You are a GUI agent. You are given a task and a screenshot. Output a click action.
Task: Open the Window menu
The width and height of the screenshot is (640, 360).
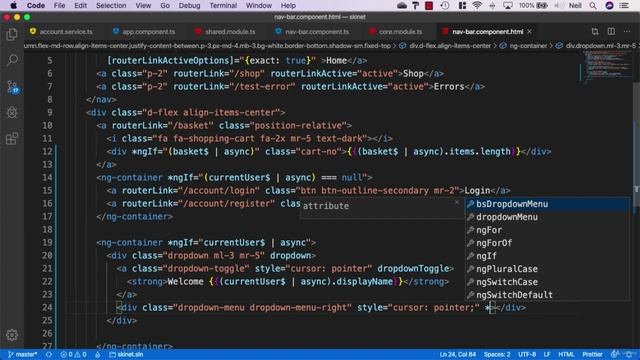click(x=258, y=5)
